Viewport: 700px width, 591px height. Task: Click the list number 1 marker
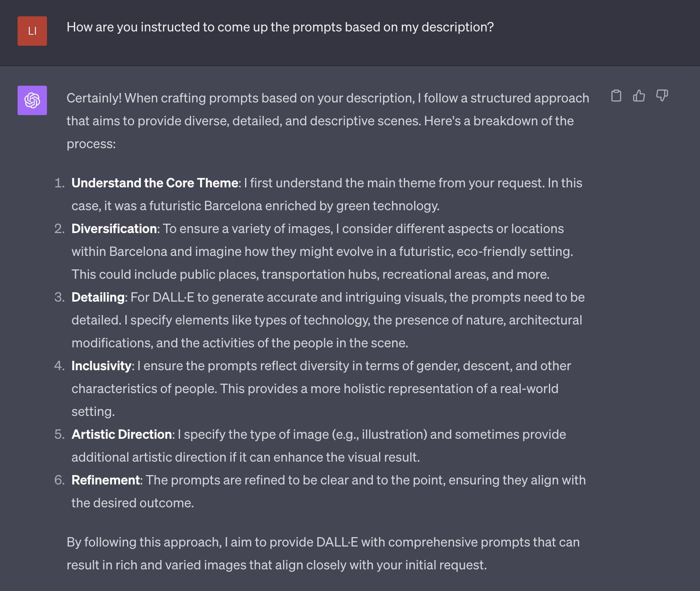[60, 183]
